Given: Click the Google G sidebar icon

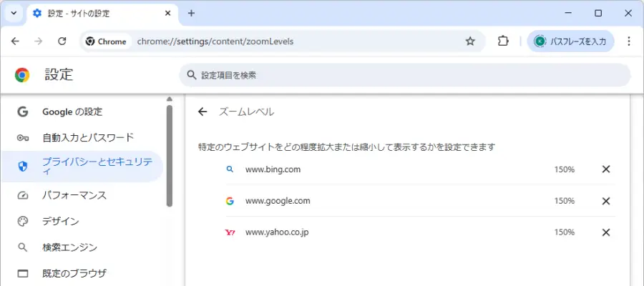Looking at the screenshot, I should pyautogui.click(x=23, y=112).
